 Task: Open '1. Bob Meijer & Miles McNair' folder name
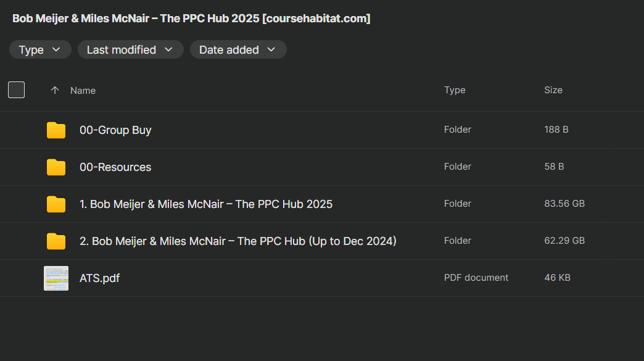206,204
